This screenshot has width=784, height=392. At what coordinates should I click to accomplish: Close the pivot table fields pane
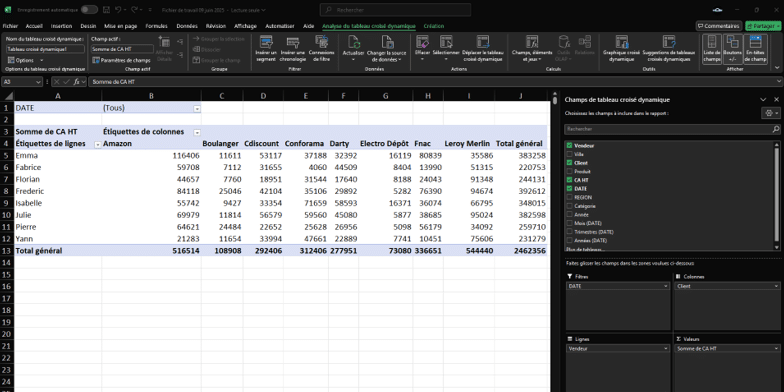click(776, 100)
